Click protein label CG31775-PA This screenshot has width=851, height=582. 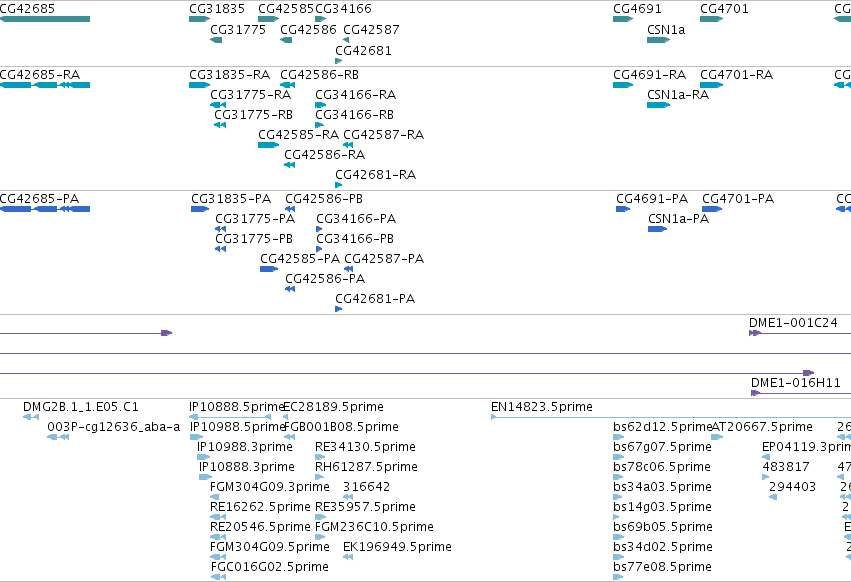pyautogui.click(x=255, y=218)
